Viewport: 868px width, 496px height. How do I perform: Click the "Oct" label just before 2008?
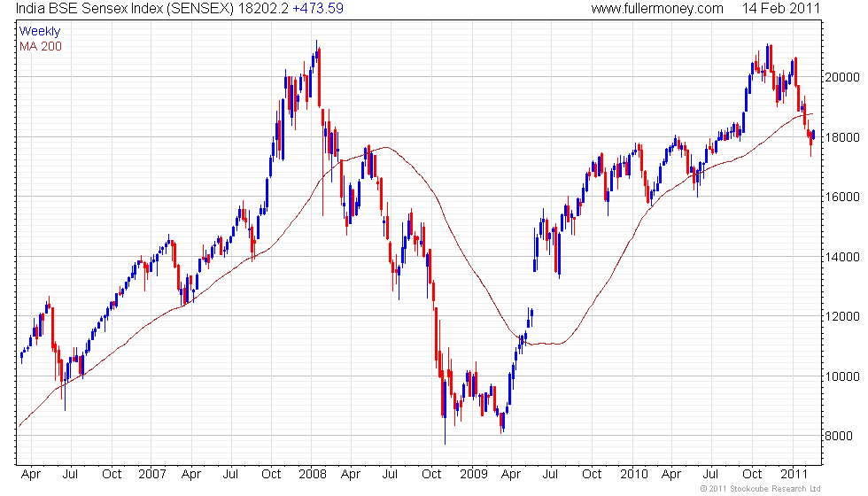click(x=271, y=475)
